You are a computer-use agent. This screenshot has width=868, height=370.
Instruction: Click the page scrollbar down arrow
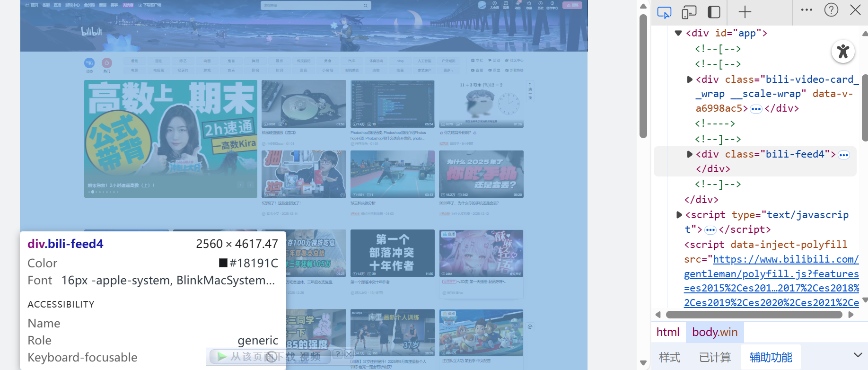pos(643,363)
